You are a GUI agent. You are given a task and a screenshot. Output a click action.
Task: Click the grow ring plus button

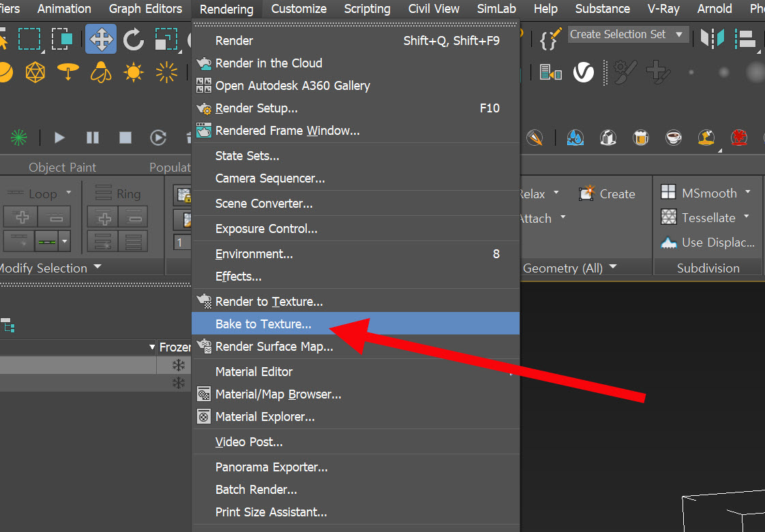102,217
